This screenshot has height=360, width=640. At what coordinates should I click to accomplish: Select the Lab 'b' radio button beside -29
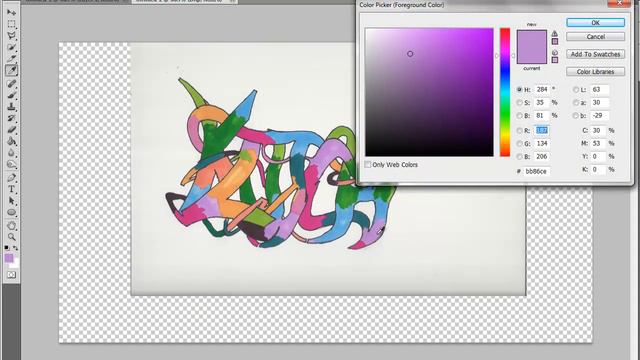tap(576, 116)
